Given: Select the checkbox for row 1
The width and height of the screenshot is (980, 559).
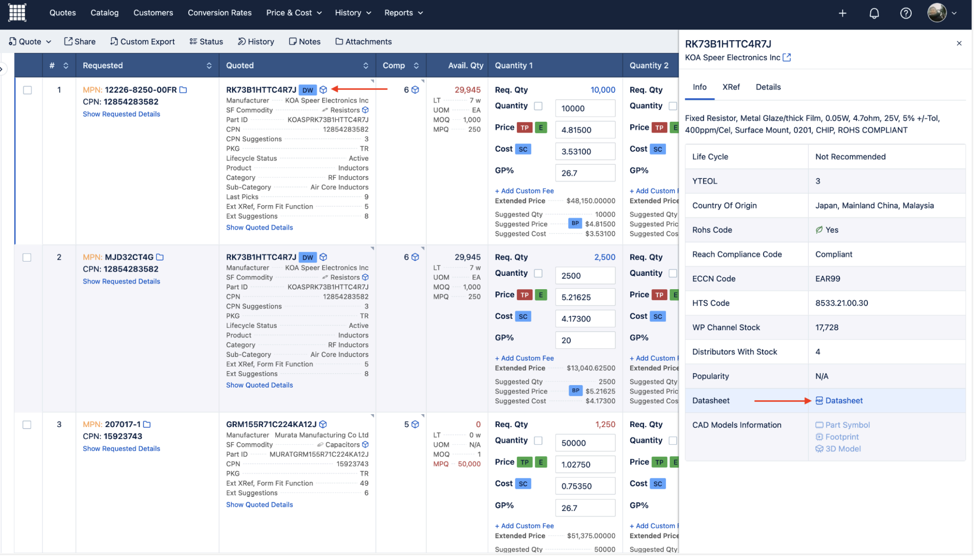Looking at the screenshot, I should pos(28,90).
